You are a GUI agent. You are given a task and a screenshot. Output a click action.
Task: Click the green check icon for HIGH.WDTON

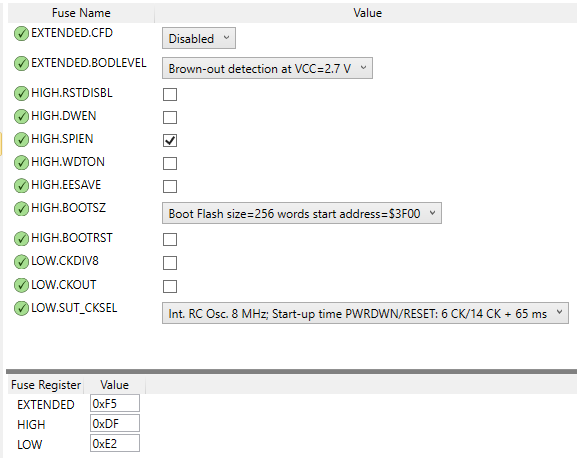21,162
